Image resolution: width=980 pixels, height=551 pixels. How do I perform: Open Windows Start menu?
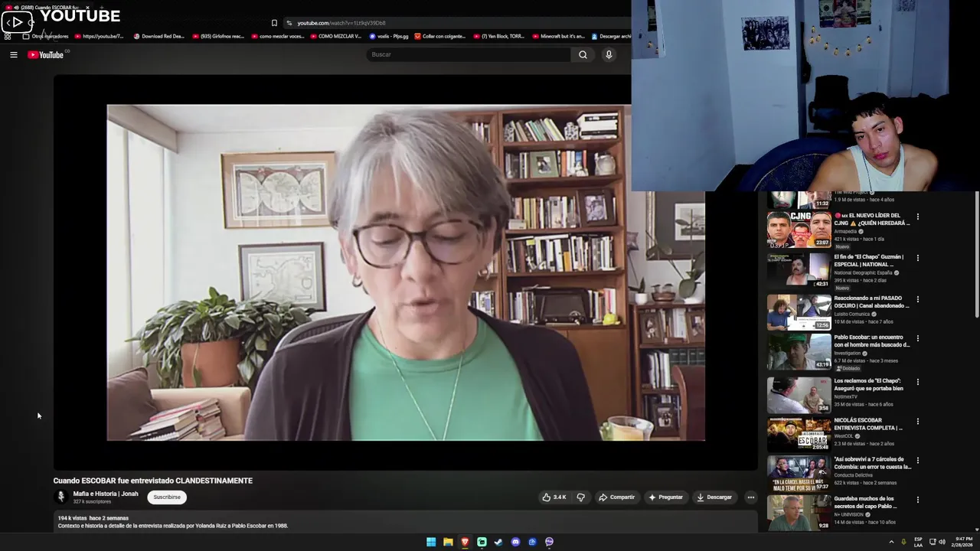[x=431, y=542]
